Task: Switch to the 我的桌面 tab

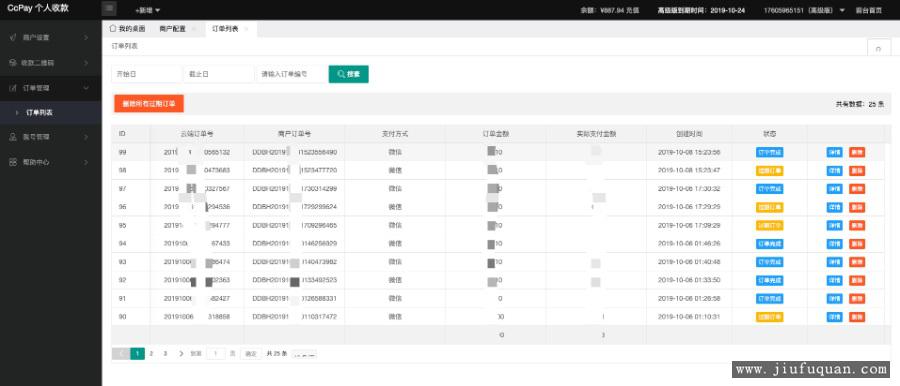Action: point(127,29)
